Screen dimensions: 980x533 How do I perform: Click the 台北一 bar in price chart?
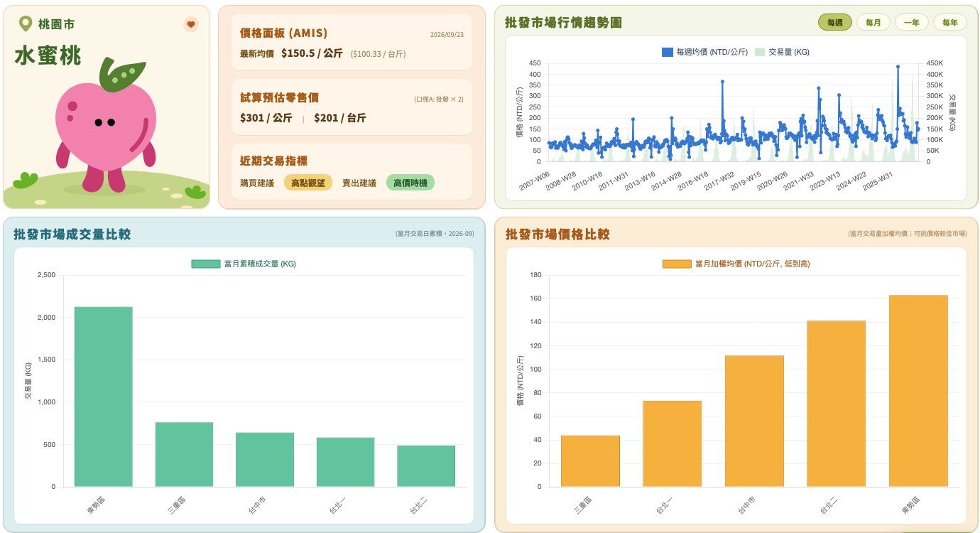(672, 444)
